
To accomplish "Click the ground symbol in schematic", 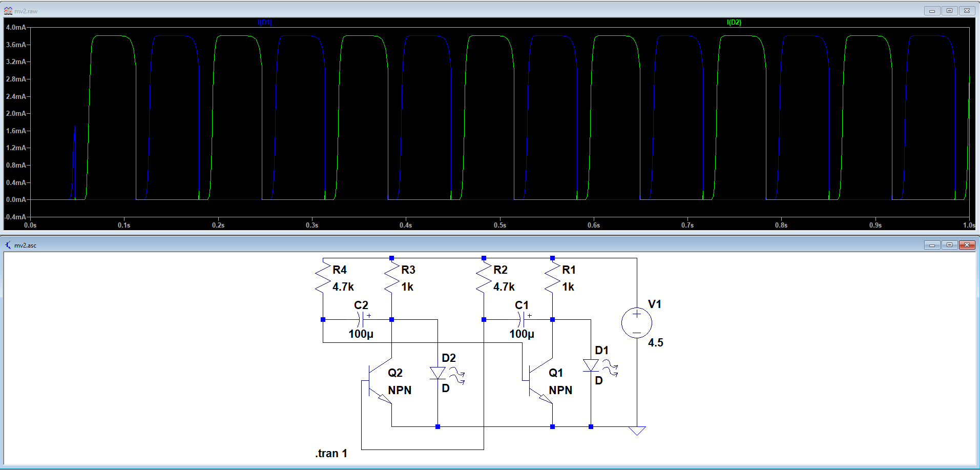I will [x=637, y=431].
